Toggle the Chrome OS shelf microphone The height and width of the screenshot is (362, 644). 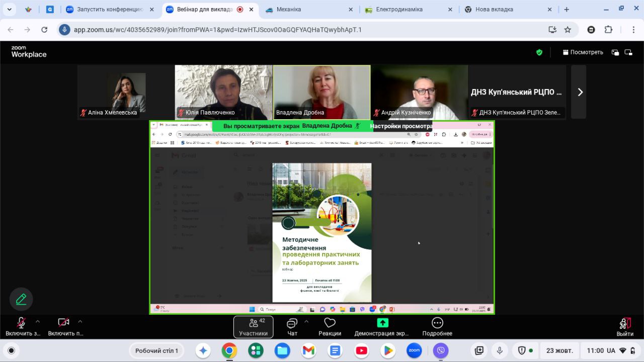click(500, 350)
